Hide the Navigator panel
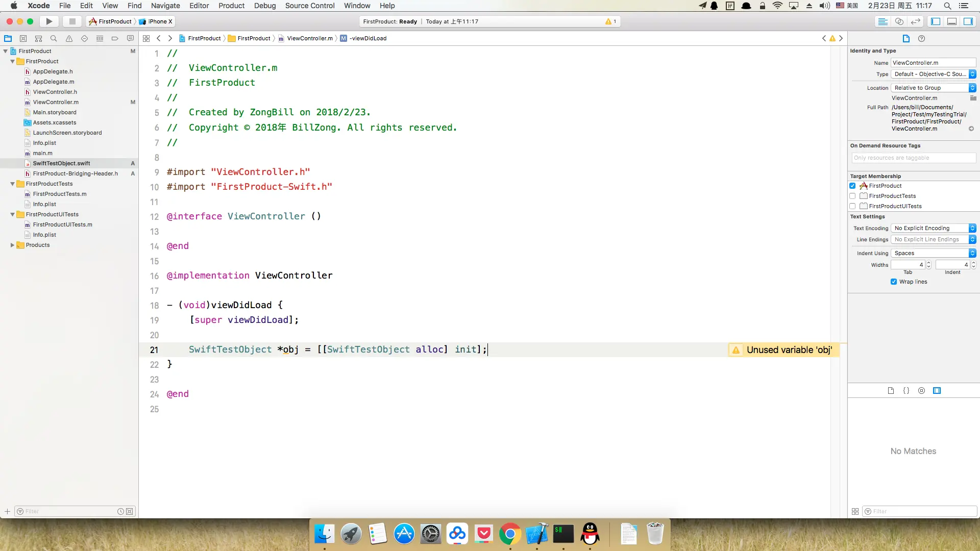 click(936, 21)
